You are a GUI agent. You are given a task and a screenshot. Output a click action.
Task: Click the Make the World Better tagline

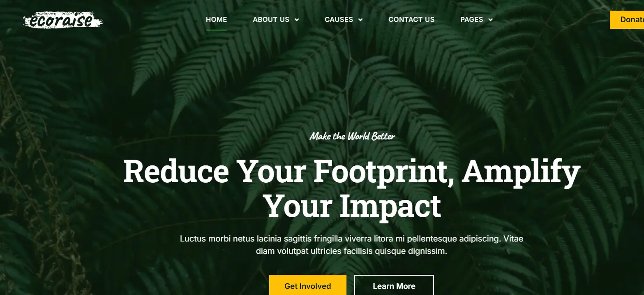352,136
